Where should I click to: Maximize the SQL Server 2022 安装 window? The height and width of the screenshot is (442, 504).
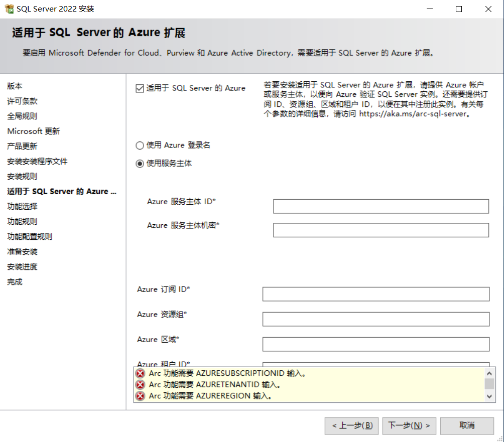click(459, 9)
